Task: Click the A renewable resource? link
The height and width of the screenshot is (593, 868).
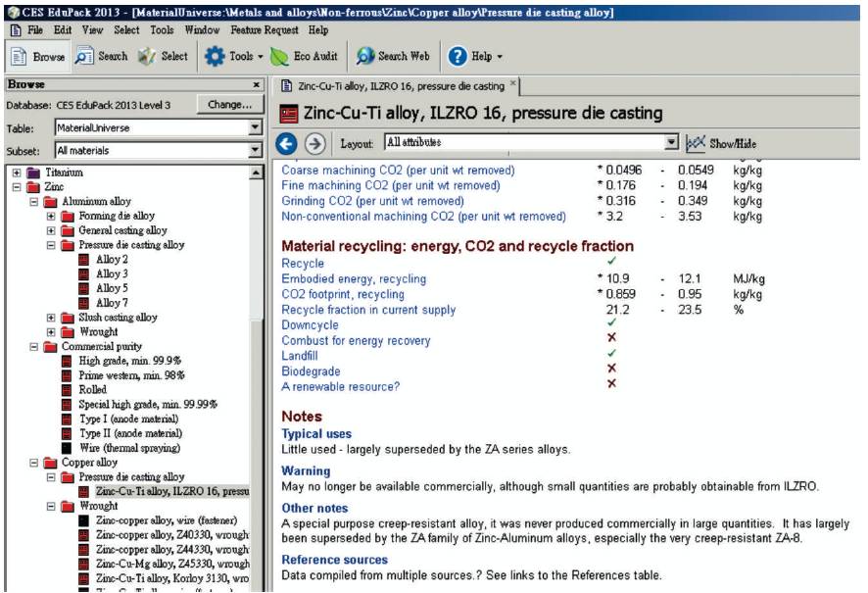Action: click(341, 386)
